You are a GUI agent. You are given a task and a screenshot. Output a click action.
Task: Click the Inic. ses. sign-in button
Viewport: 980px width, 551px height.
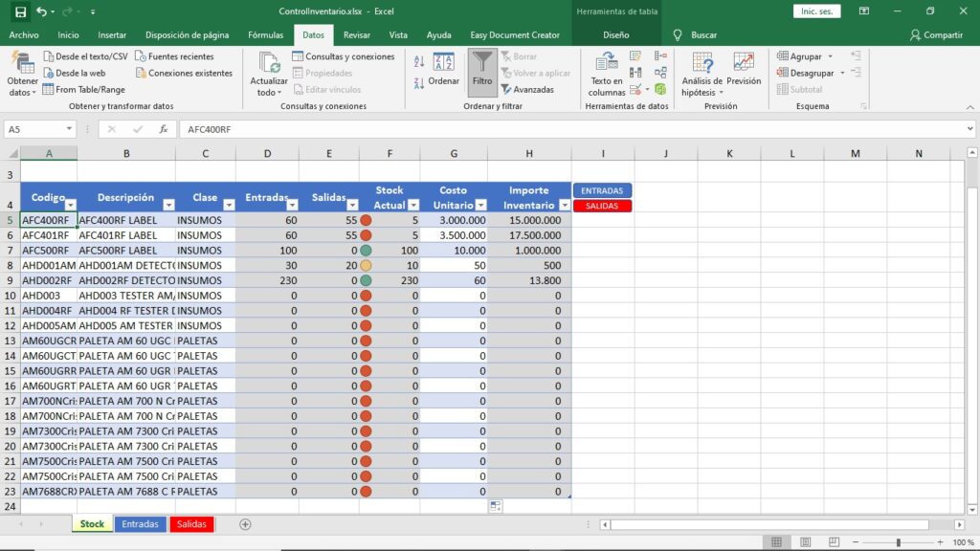[816, 11]
